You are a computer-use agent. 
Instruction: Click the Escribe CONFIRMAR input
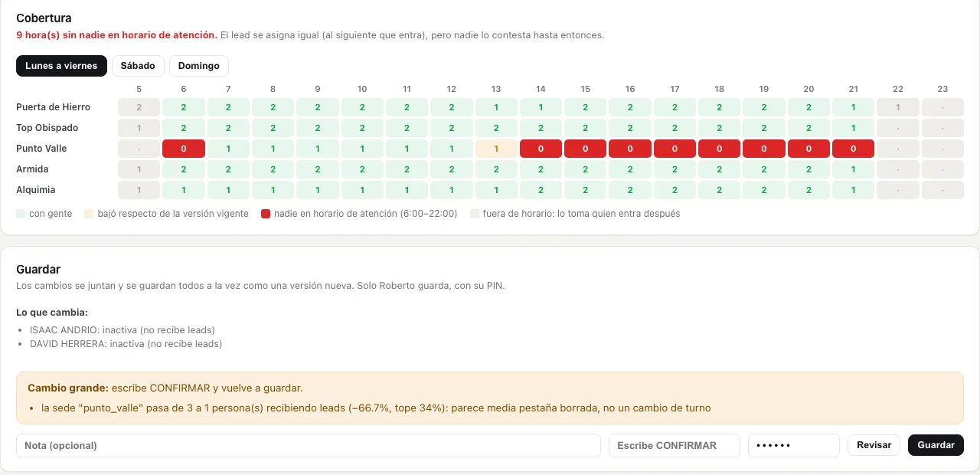675,445
